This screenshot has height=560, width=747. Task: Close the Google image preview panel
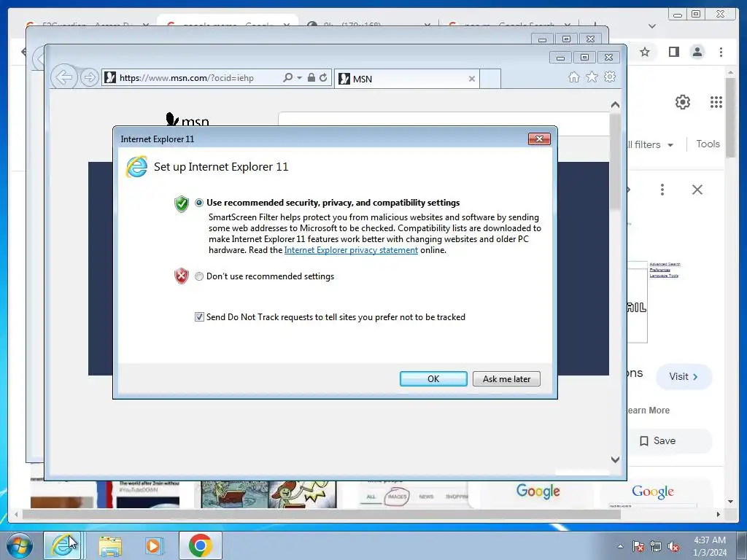click(697, 190)
